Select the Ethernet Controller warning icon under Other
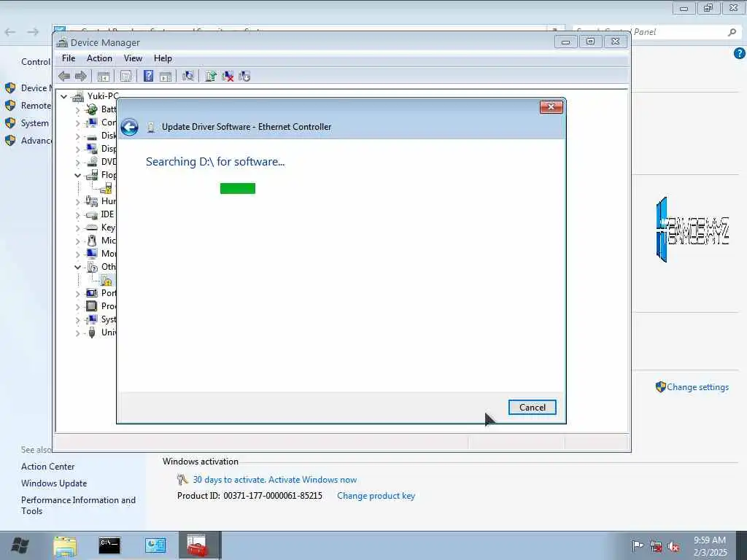 [107, 280]
